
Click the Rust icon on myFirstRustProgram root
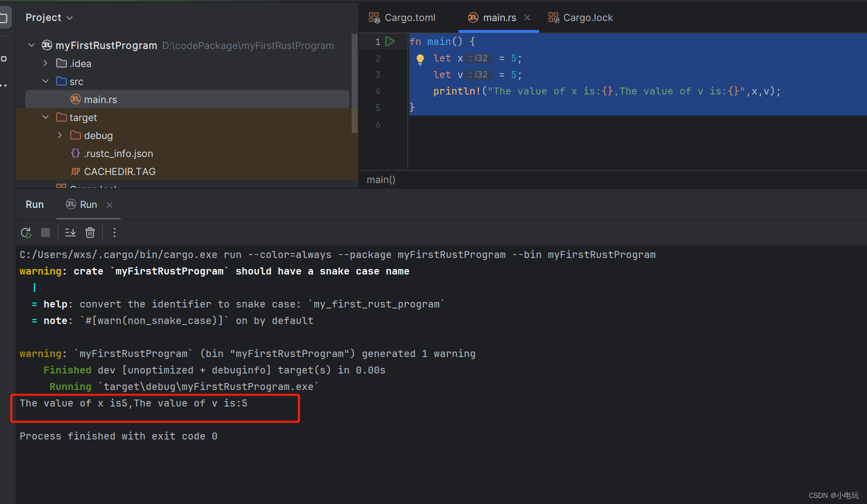point(47,45)
